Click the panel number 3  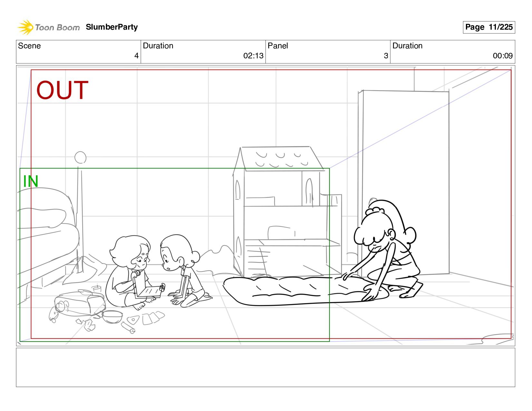click(386, 56)
